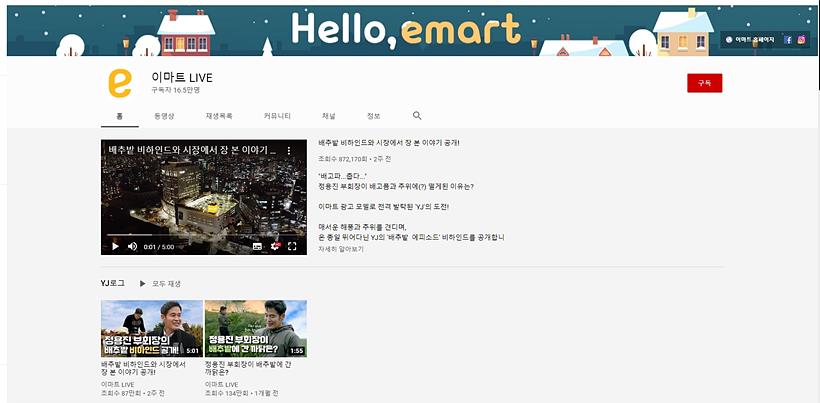
Task: Select the 홈 tab
Action: tap(119, 116)
